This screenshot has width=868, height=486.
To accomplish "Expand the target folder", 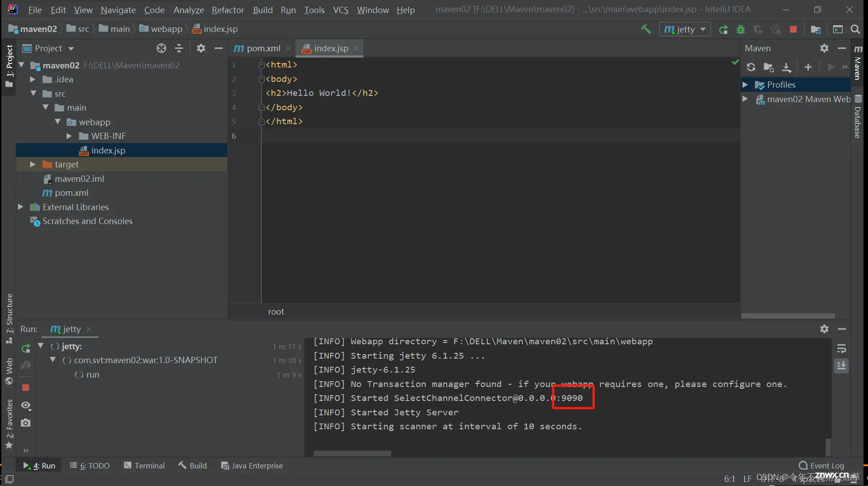I will tap(33, 164).
